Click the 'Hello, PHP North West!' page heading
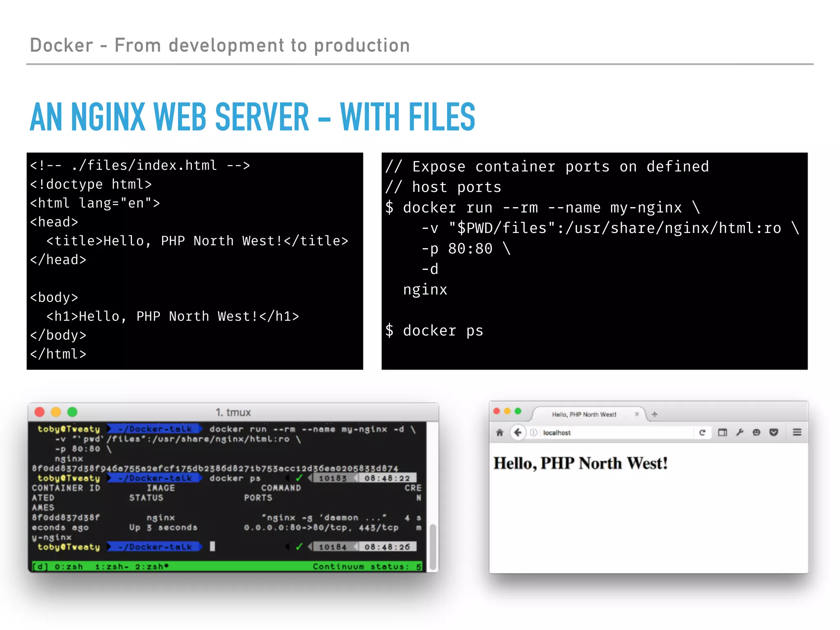 coord(581,463)
